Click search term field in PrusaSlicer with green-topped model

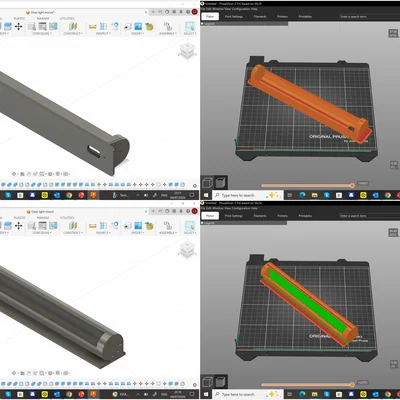368,216
